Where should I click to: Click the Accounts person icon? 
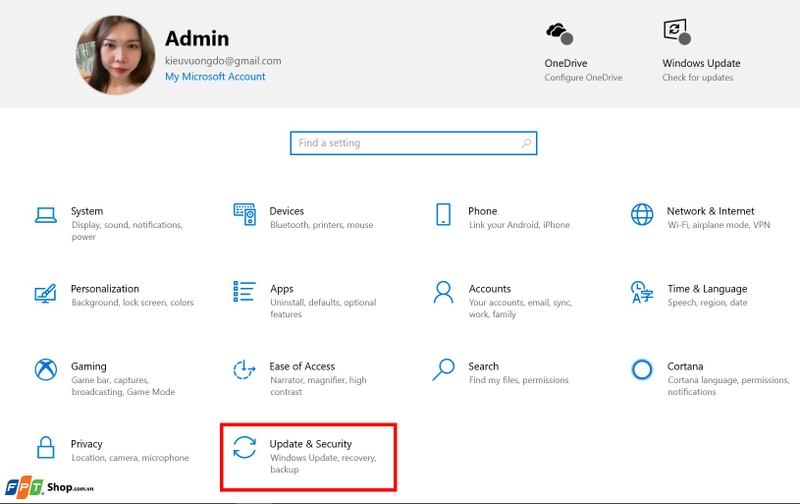tap(443, 292)
